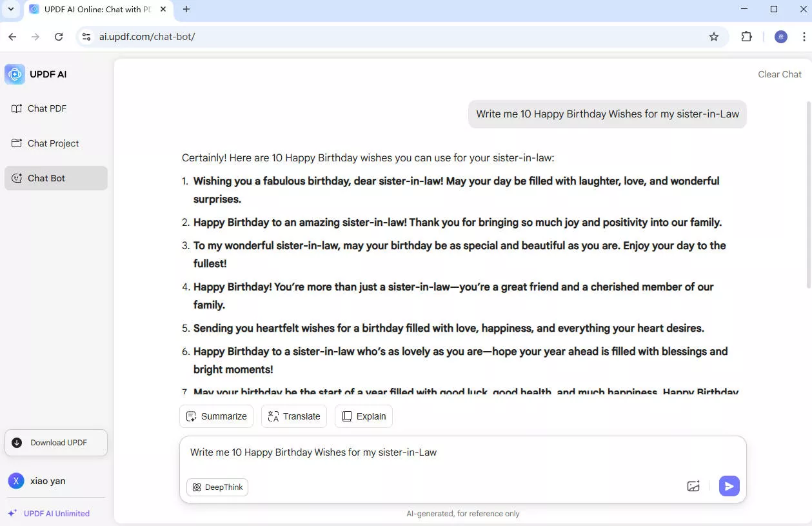Bookmark the page with the star
Screen dimensions: 812x526
coord(714,37)
